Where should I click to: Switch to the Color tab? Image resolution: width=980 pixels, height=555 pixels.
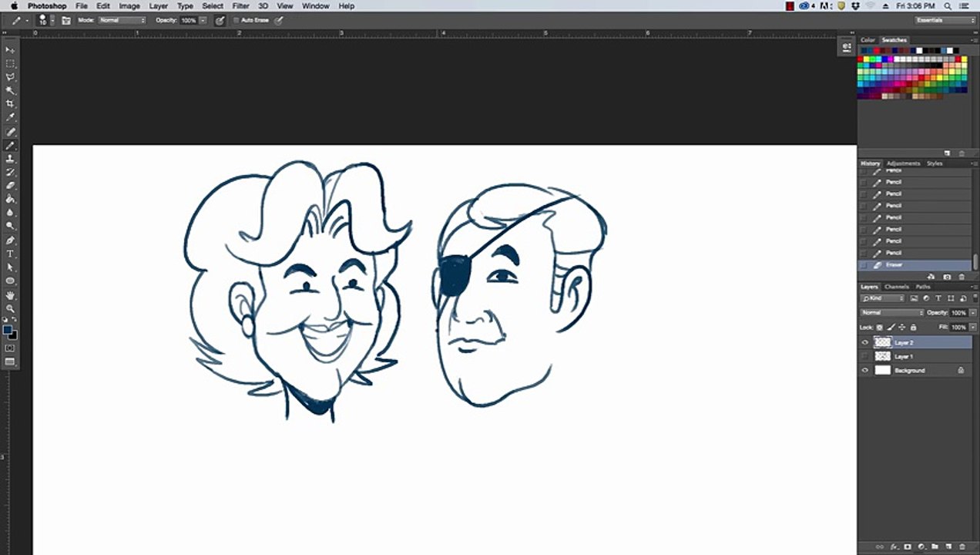[x=868, y=39]
